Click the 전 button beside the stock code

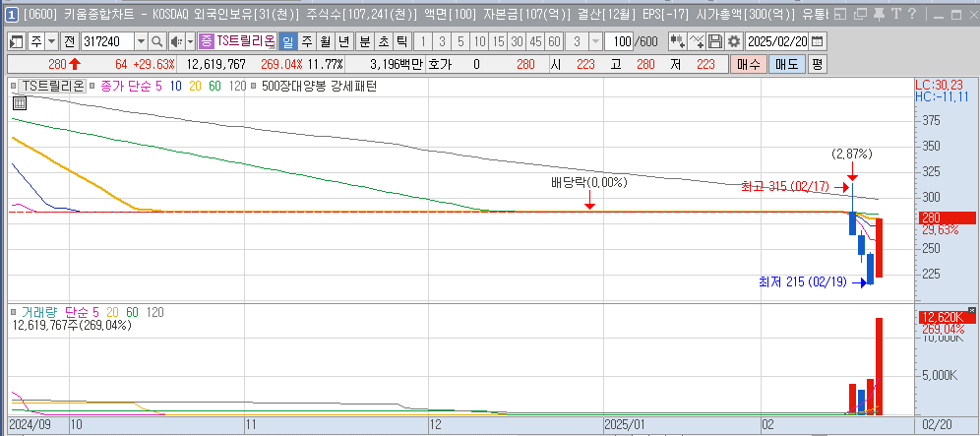point(70,42)
